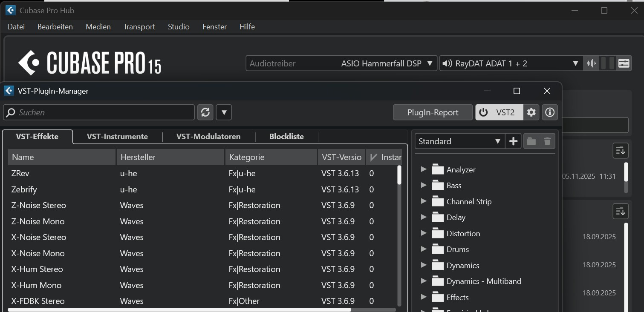The image size is (644, 312).
Task: Click the rescan plug-ins refresh icon
Action: click(205, 112)
